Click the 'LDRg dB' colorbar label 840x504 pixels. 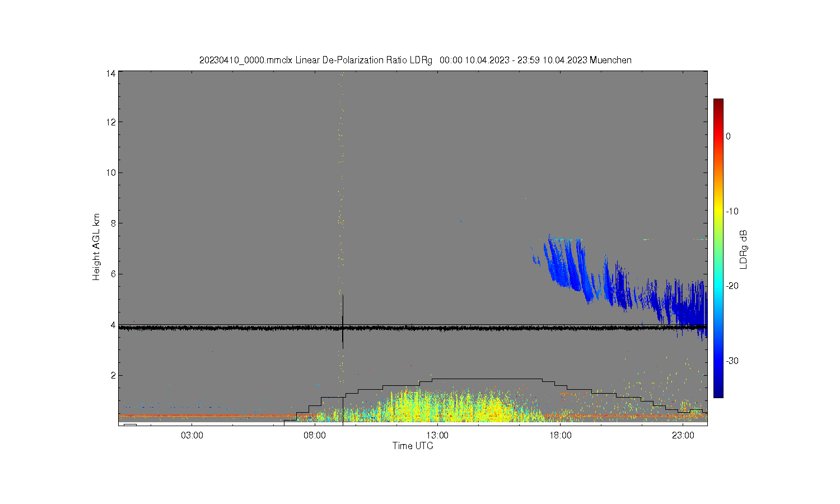(x=744, y=249)
